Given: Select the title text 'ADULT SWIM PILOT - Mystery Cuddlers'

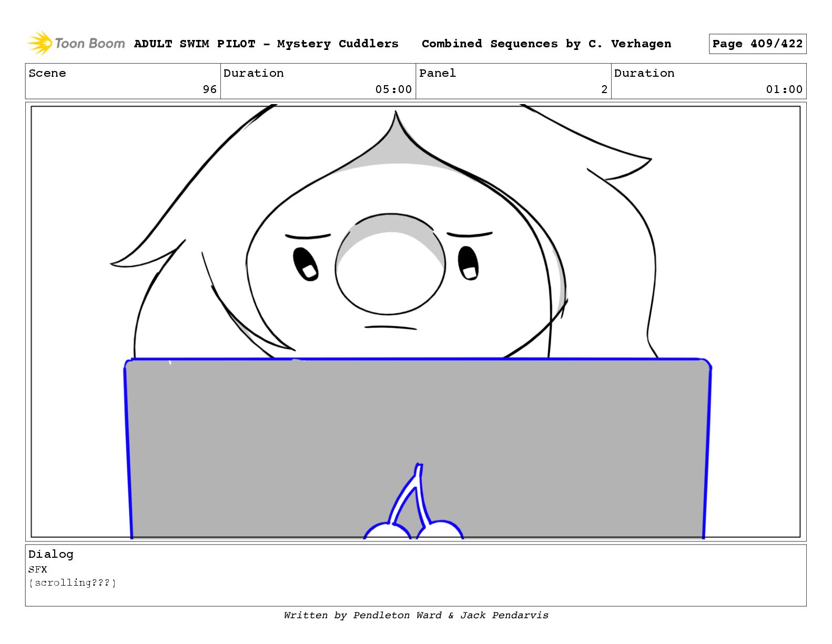Looking at the screenshot, I should pyautogui.click(x=266, y=44).
